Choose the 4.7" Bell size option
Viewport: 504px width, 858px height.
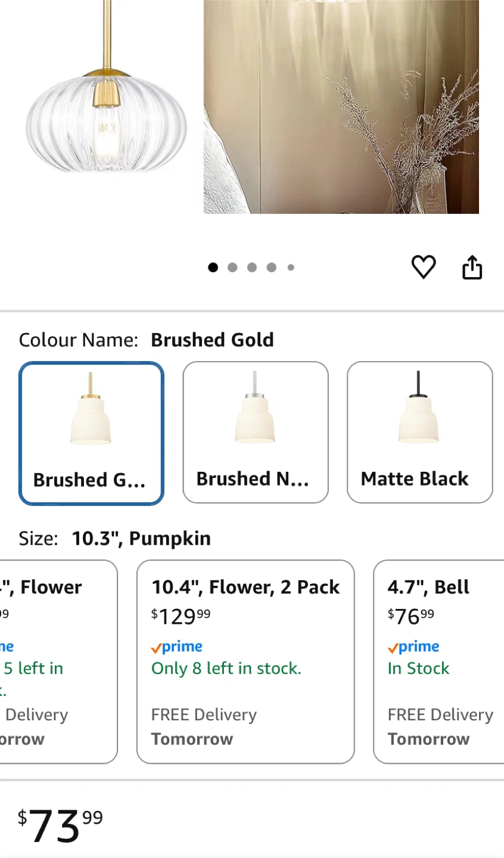pyautogui.click(x=440, y=661)
